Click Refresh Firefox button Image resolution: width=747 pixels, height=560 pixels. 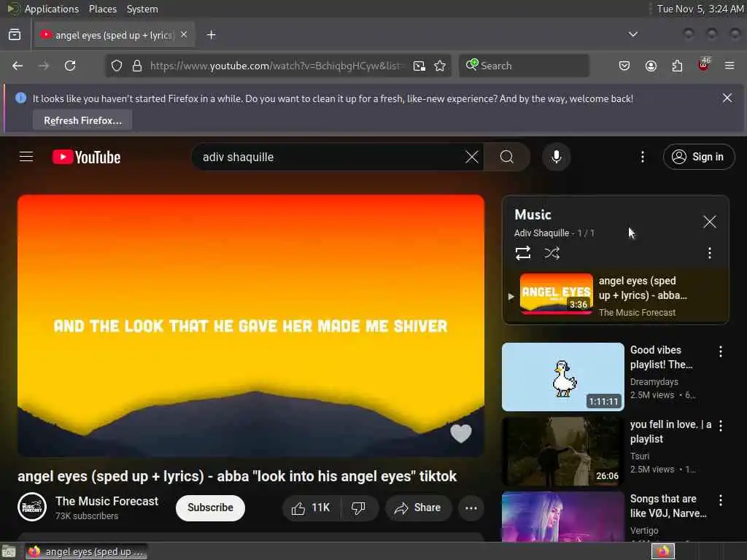[x=82, y=120]
